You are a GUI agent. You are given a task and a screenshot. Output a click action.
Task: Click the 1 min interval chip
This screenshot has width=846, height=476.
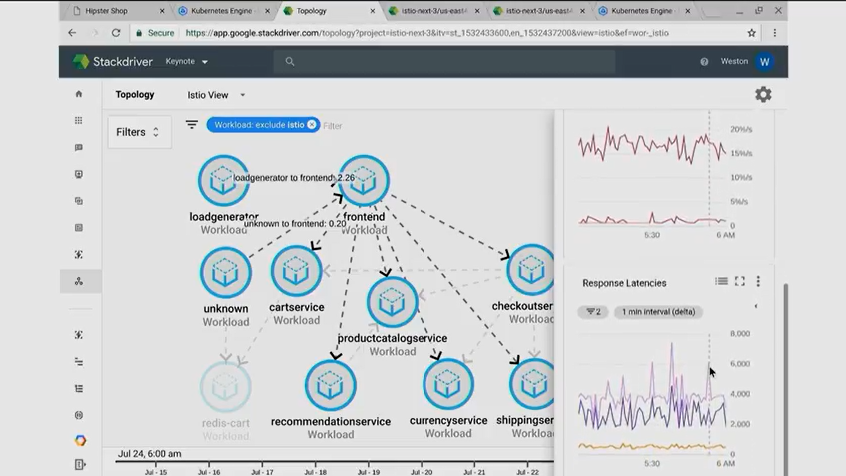tap(658, 312)
